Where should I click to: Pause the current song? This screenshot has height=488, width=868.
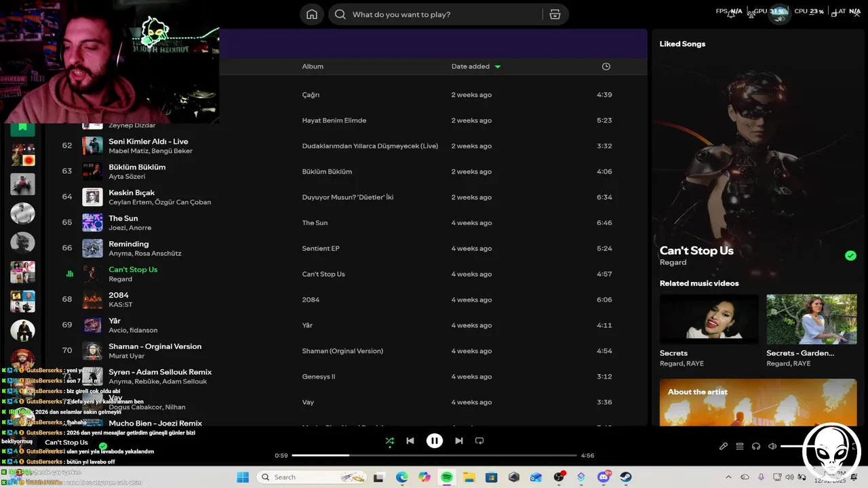click(435, 441)
